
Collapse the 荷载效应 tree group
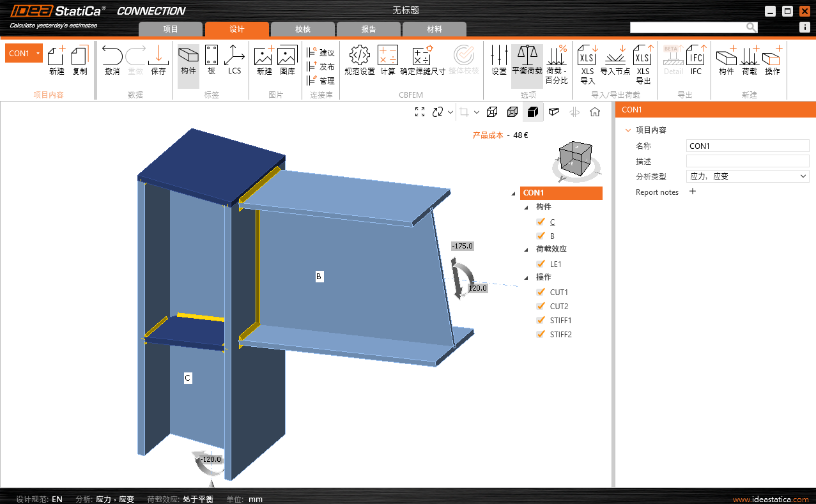[x=527, y=250]
